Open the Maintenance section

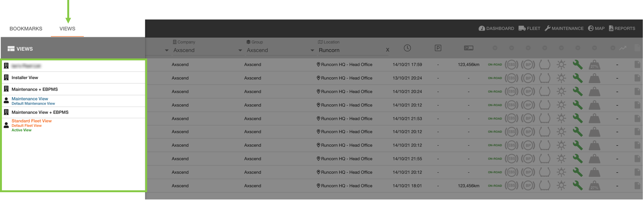pos(564,28)
